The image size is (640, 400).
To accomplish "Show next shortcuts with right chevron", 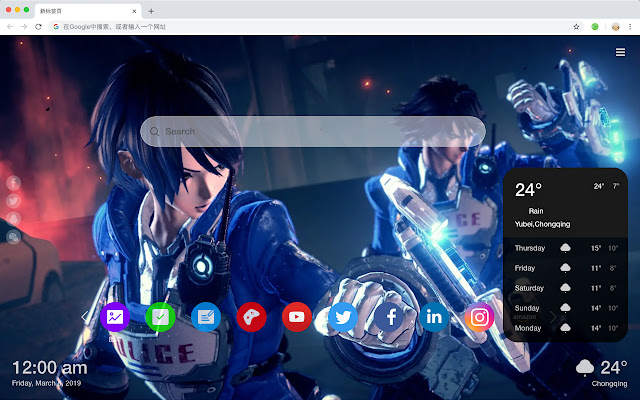I will [553, 317].
